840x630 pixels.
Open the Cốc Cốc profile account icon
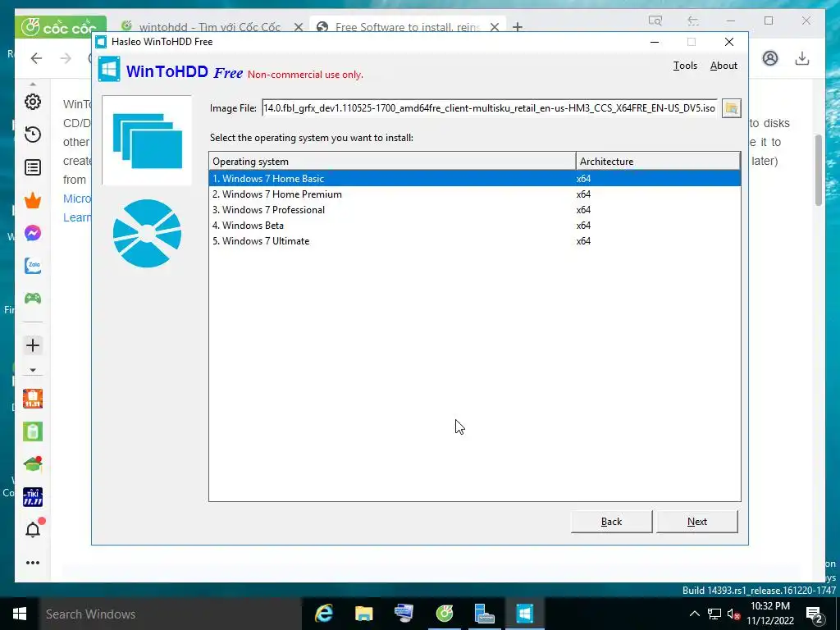[770, 58]
